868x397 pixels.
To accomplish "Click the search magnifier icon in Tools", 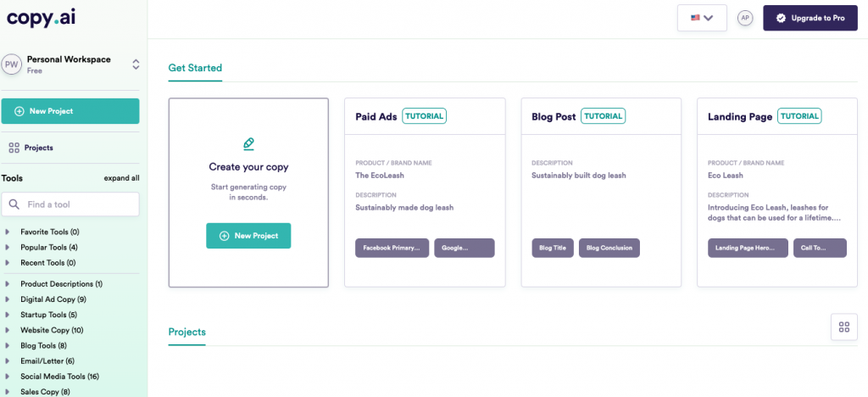I will (x=14, y=204).
